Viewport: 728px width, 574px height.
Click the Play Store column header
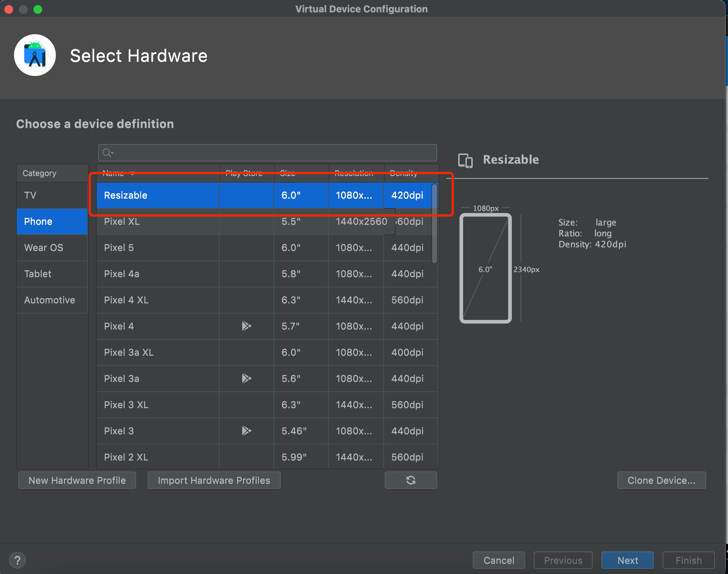pyautogui.click(x=247, y=174)
